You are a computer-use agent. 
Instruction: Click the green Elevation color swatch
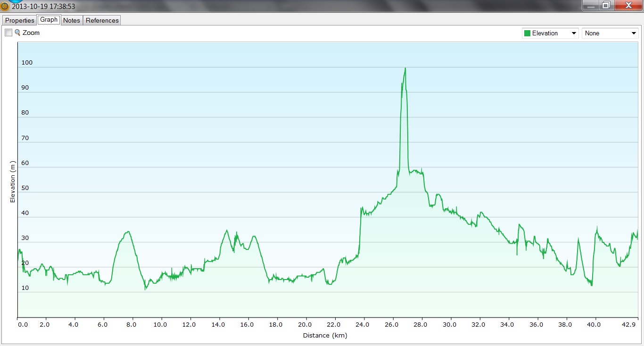527,33
